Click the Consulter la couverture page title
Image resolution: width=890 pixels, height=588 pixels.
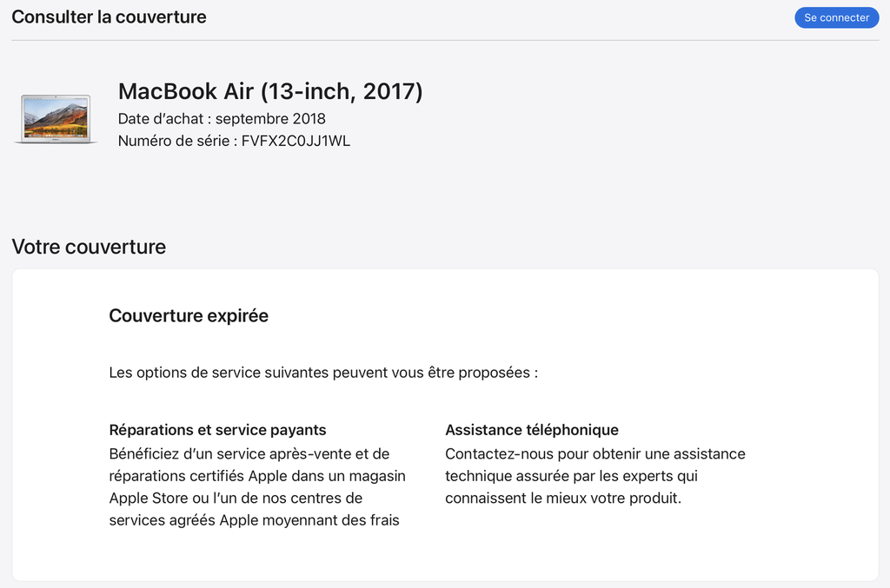click(x=109, y=17)
